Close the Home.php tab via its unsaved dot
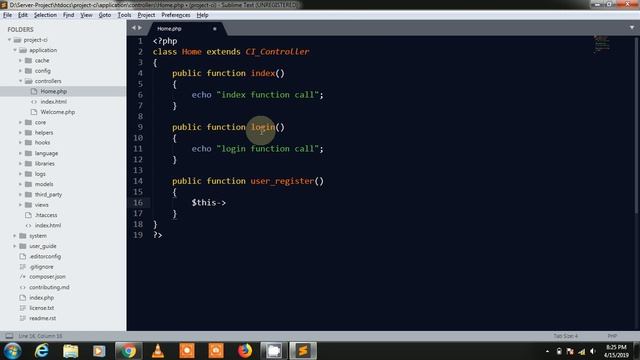640x360 pixels. (215, 29)
